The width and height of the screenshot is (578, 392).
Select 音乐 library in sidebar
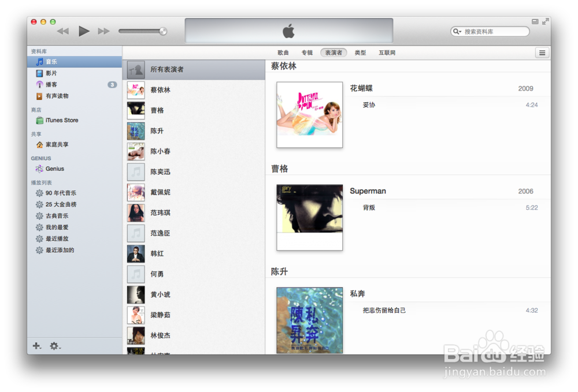tap(75, 61)
